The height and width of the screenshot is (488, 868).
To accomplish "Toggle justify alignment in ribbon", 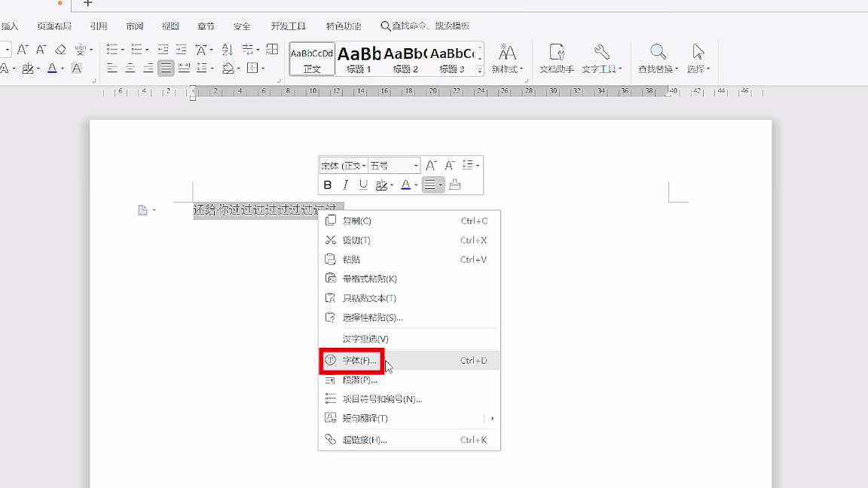I will click(166, 68).
